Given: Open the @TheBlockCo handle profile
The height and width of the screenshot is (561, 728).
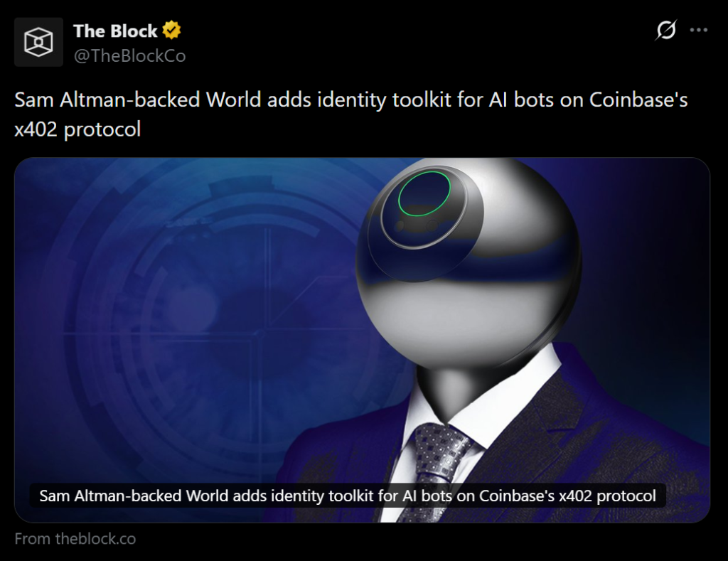Looking at the screenshot, I should [129, 56].
